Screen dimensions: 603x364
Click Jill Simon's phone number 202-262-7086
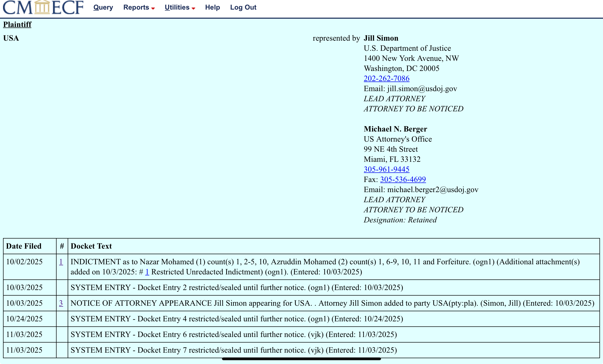tap(386, 79)
